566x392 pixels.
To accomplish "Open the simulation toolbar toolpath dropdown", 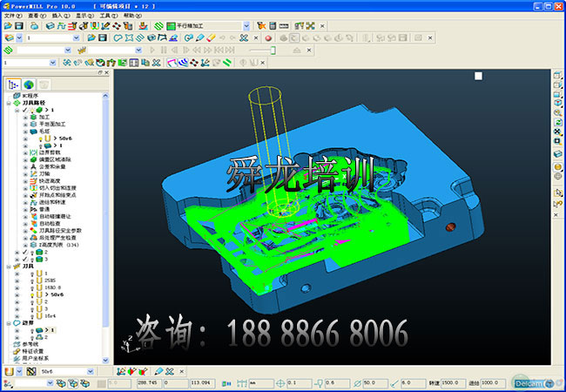I will [68, 51].
